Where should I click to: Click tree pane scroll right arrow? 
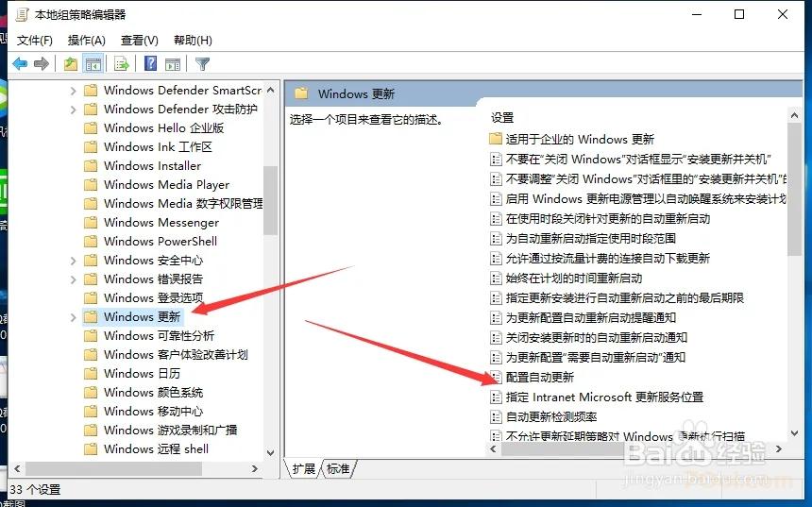point(255,468)
